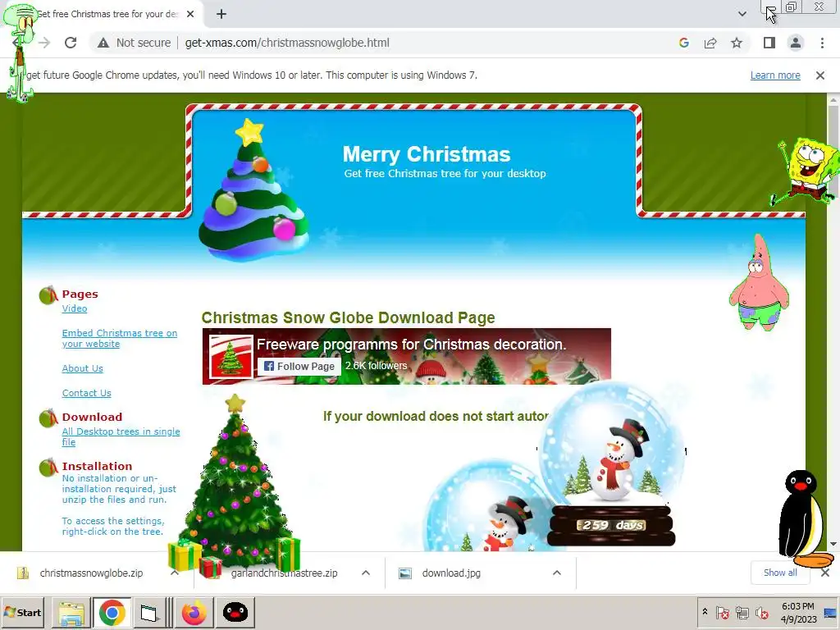Bookmark this page with the star icon
The image size is (840, 630).
tap(737, 43)
